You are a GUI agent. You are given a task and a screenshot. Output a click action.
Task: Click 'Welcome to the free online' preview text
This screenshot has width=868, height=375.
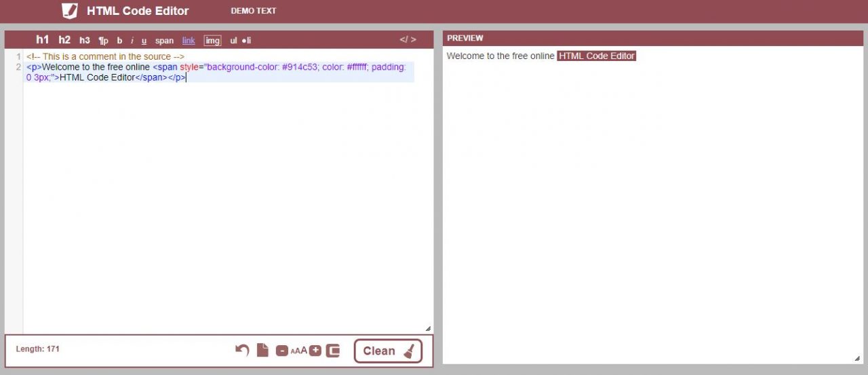click(500, 56)
